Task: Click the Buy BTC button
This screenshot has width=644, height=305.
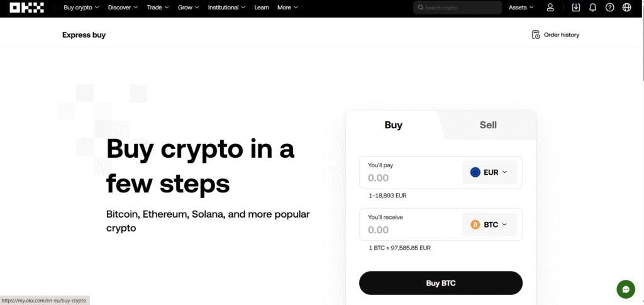Action: coord(441,283)
